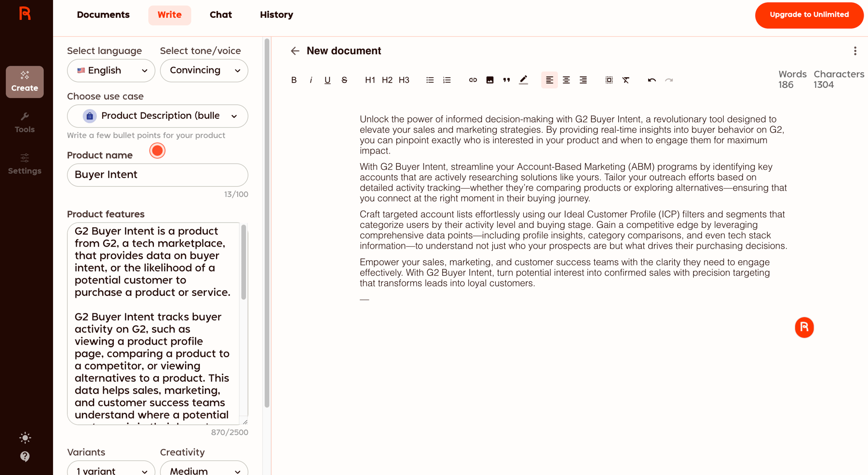Screen dimensions: 868x475
Task: Insert a blockquote
Action: [x=506, y=80]
